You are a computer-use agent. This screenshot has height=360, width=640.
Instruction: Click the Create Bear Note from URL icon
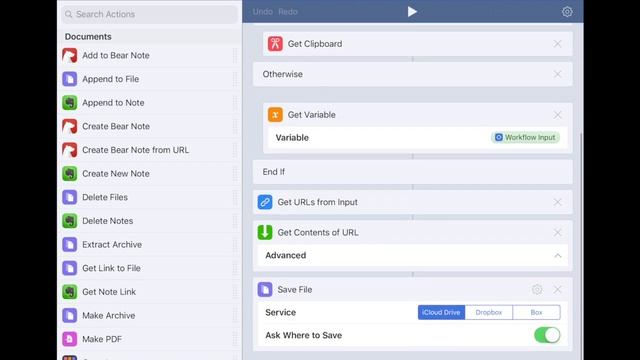70,150
